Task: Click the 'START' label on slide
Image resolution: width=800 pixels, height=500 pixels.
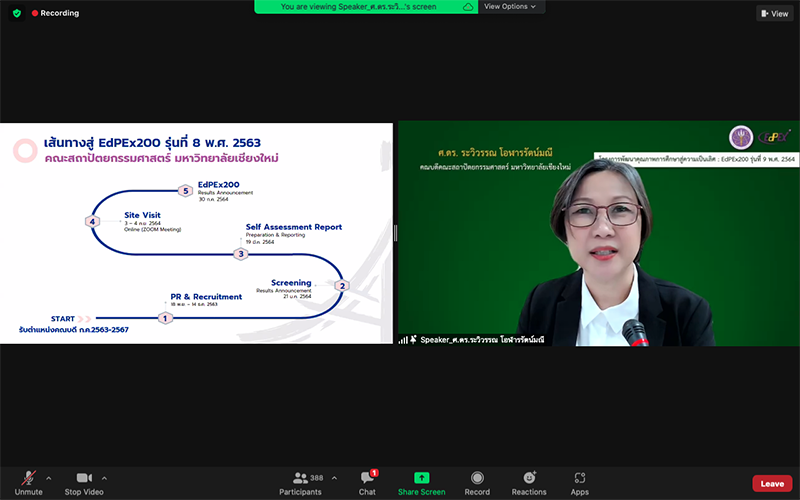Action: click(63, 319)
